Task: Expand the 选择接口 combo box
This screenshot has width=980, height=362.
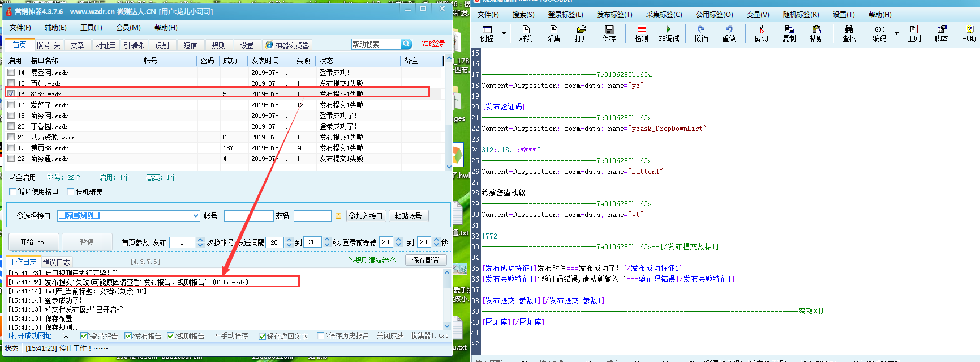Action: click(x=196, y=216)
